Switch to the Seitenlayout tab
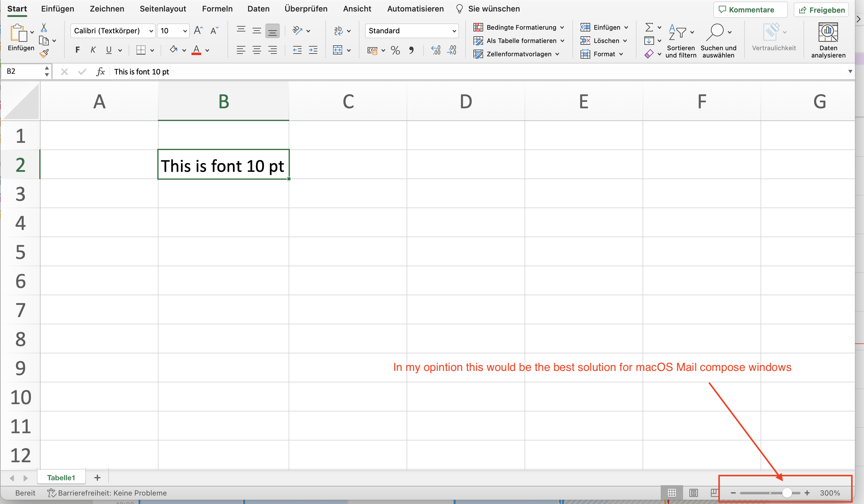Viewport: 864px width, 504px height. tap(163, 9)
